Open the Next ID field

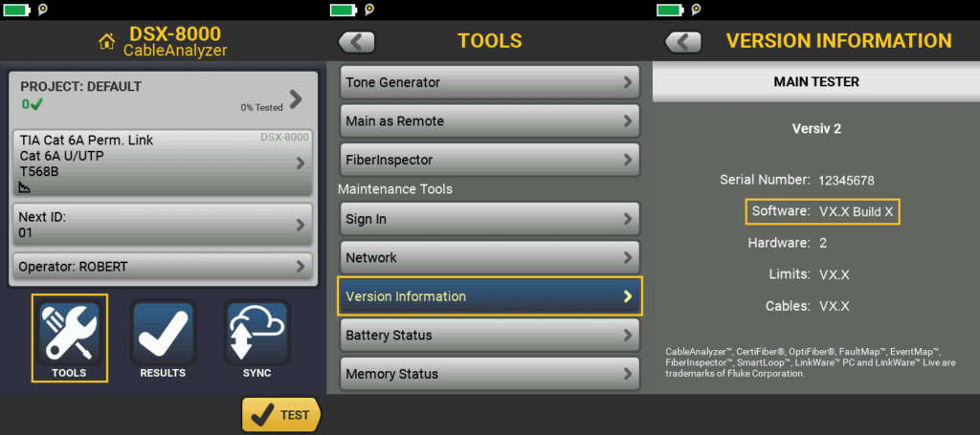pyautogui.click(x=162, y=225)
